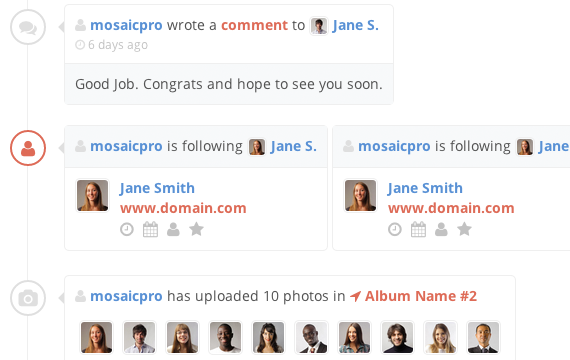Open Album Name #2 link
The width and height of the screenshot is (570, 360).
[421, 296]
